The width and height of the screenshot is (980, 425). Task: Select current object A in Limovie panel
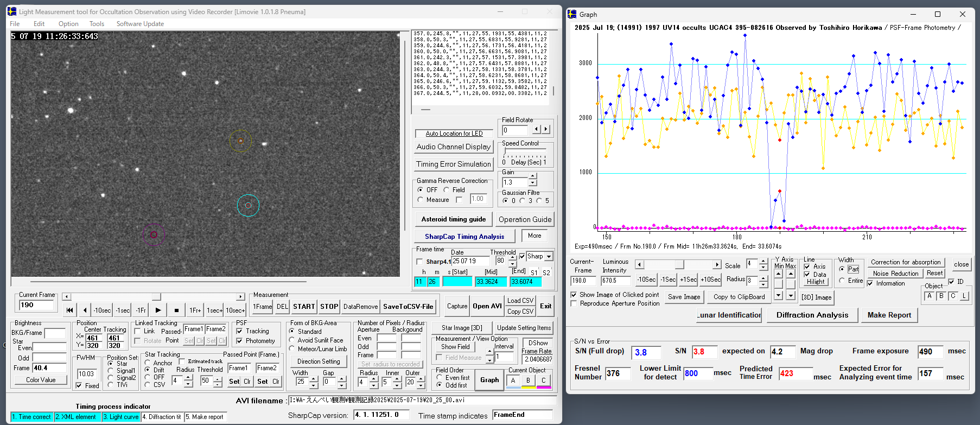(x=513, y=380)
